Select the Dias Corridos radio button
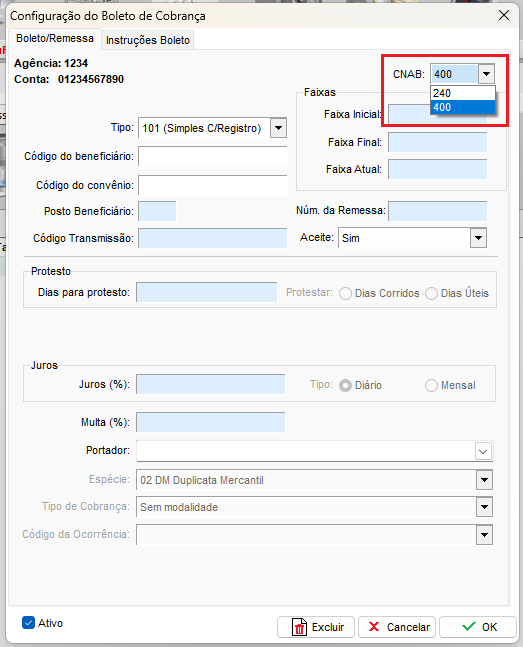 [345, 293]
